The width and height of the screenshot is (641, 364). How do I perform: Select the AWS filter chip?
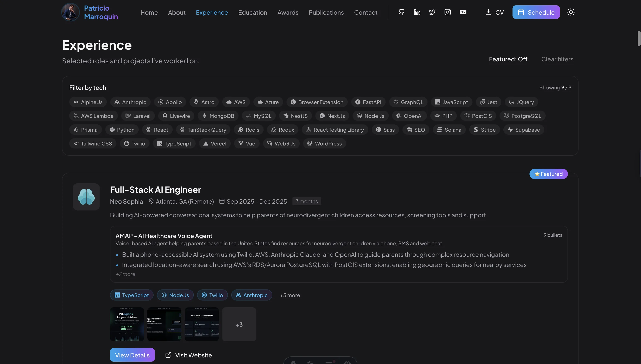tap(236, 102)
